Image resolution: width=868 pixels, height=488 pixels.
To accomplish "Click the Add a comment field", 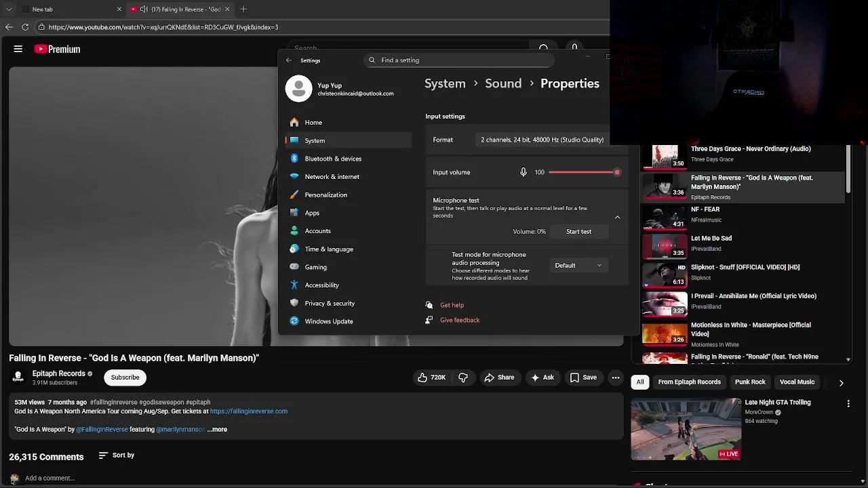I will [50, 478].
